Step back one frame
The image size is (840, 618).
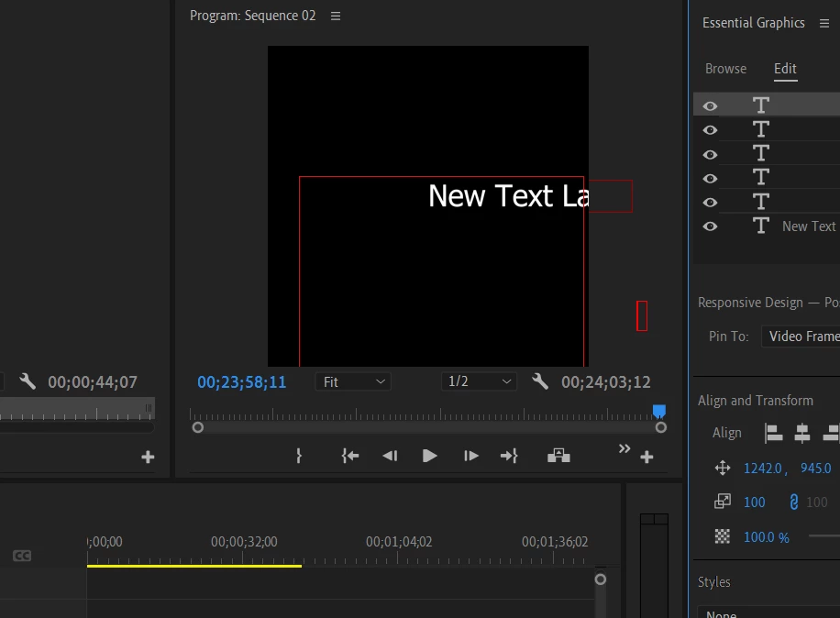tap(390, 456)
